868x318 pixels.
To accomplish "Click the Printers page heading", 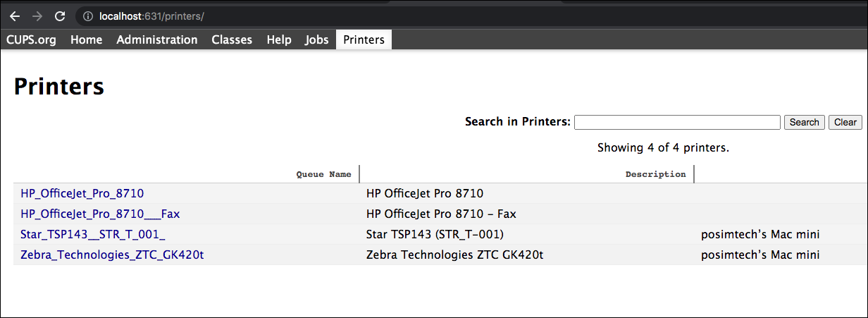I will point(59,87).
